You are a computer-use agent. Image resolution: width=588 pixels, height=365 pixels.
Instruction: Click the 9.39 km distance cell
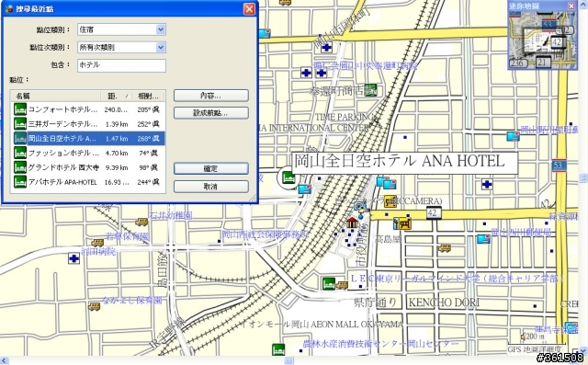tap(117, 167)
